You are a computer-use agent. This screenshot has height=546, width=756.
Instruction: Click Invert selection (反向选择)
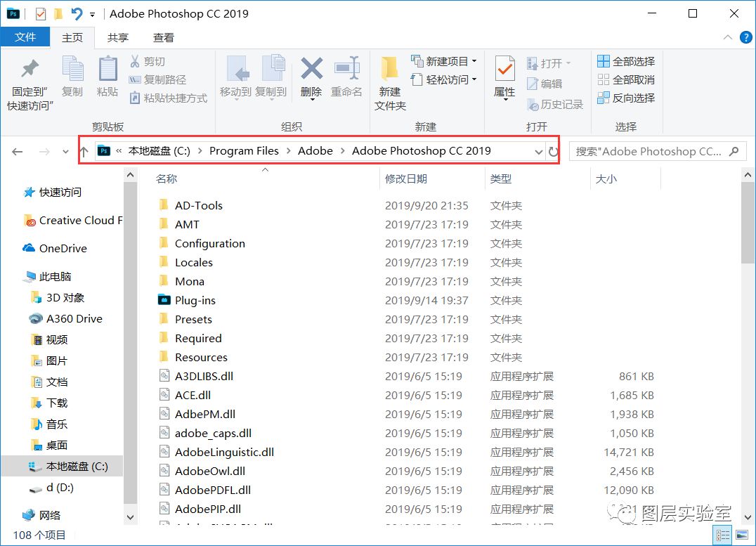point(626,98)
